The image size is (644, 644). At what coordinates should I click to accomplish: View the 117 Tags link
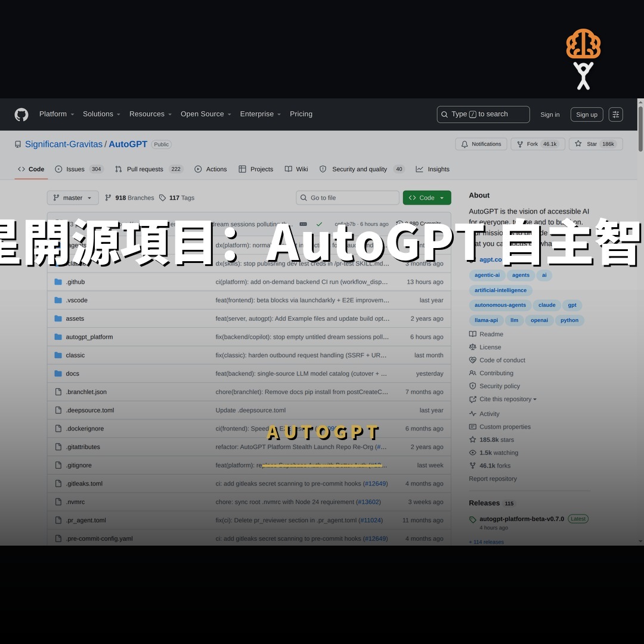(177, 198)
